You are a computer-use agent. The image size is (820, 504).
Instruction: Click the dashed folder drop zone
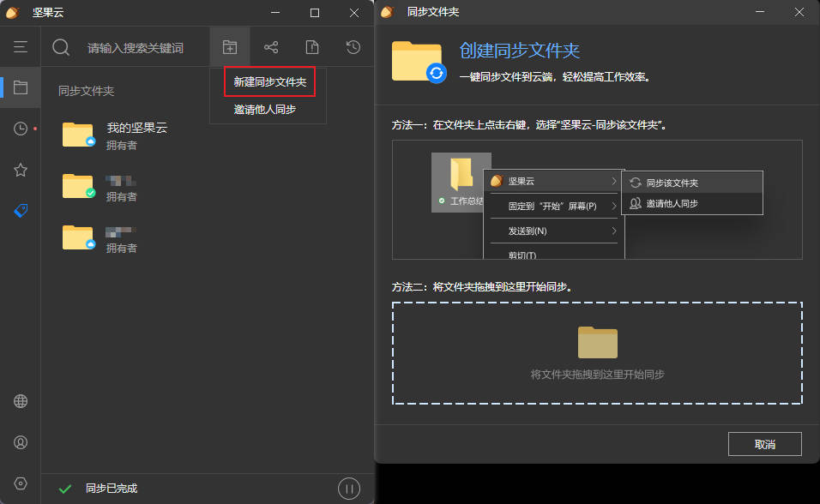click(597, 352)
